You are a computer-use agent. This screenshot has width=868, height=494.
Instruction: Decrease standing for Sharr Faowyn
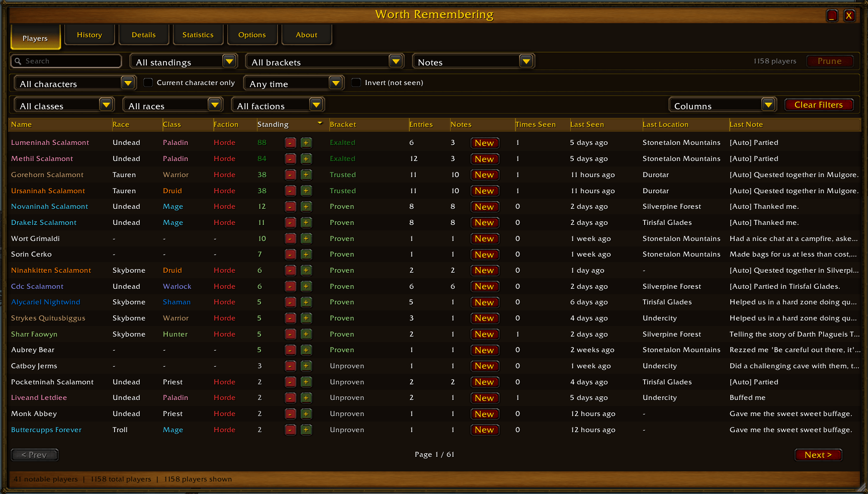coord(290,334)
